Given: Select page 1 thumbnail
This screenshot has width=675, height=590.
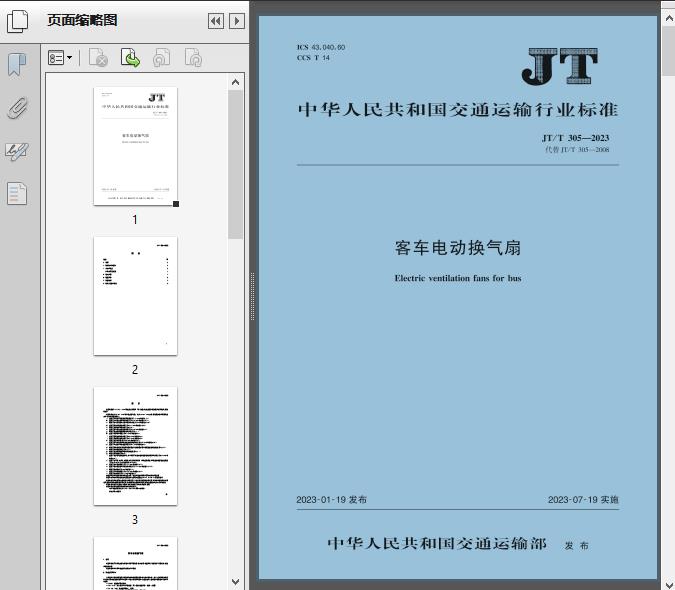Looking at the screenshot, I should [135, 146].
